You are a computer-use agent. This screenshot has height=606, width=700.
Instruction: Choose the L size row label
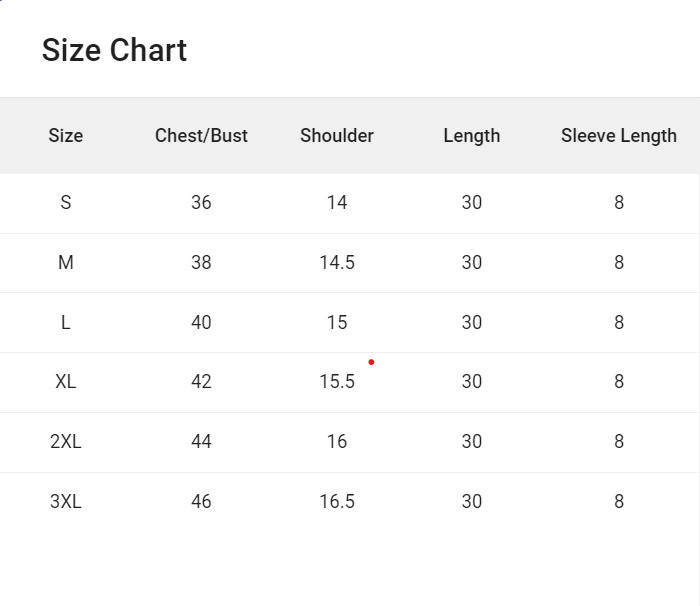coord(66,323)
